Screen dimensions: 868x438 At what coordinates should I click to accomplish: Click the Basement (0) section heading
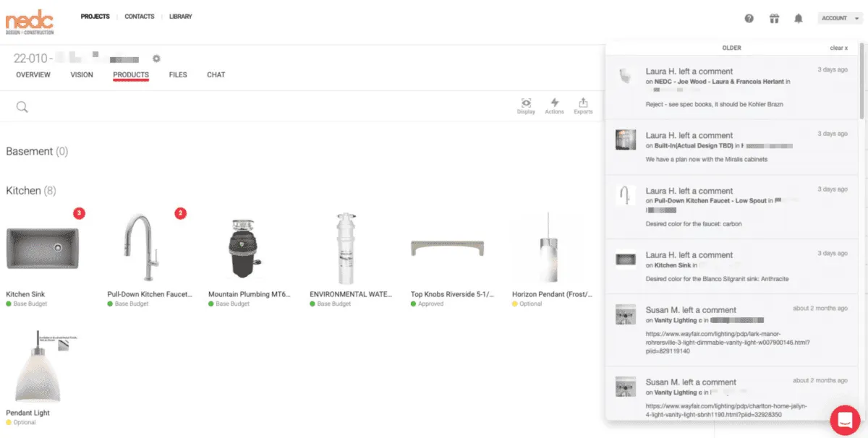(x=37, y=152)
